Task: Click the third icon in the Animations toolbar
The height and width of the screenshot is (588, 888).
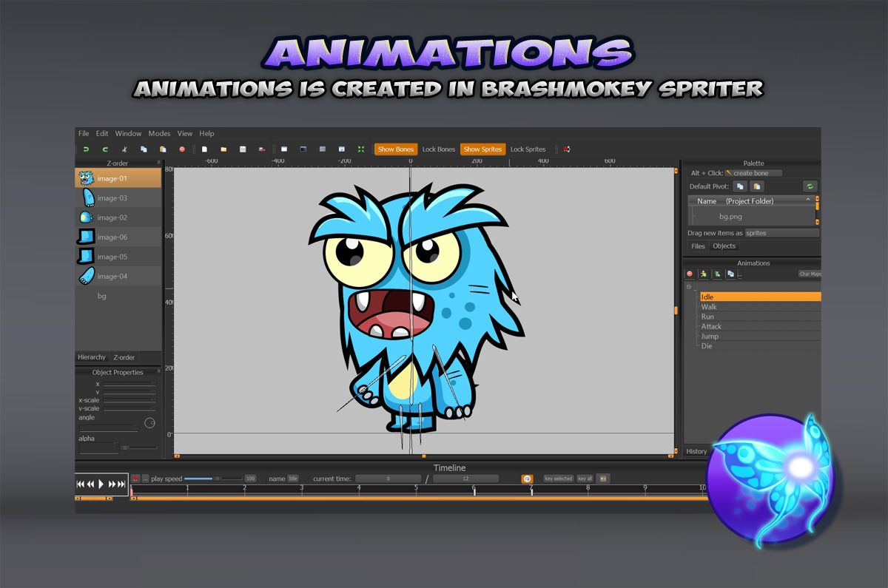Action: [717, 274]
